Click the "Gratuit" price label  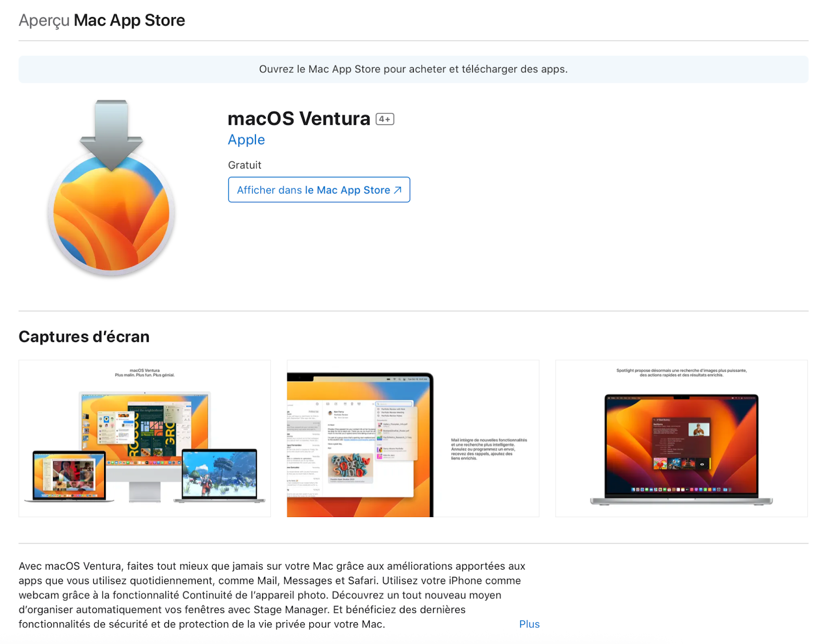click(244, 165)
